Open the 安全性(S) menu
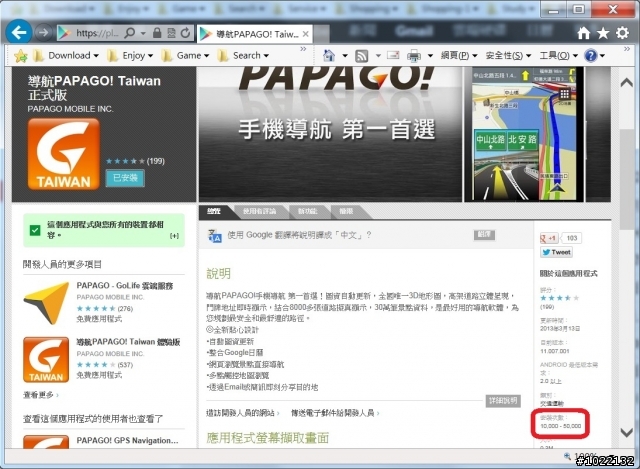Image resolution: width=640 pixels, height=469 pixels. click(508, 56)
